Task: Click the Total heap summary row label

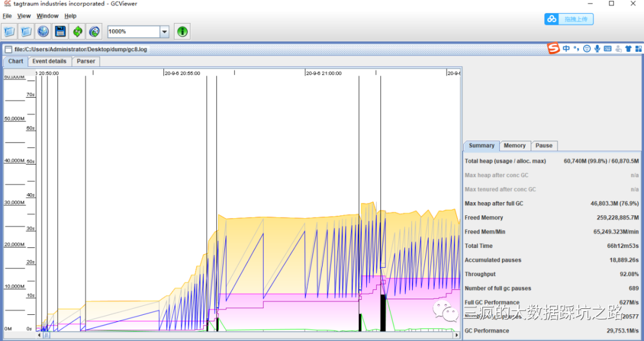Action: point(505,161)
